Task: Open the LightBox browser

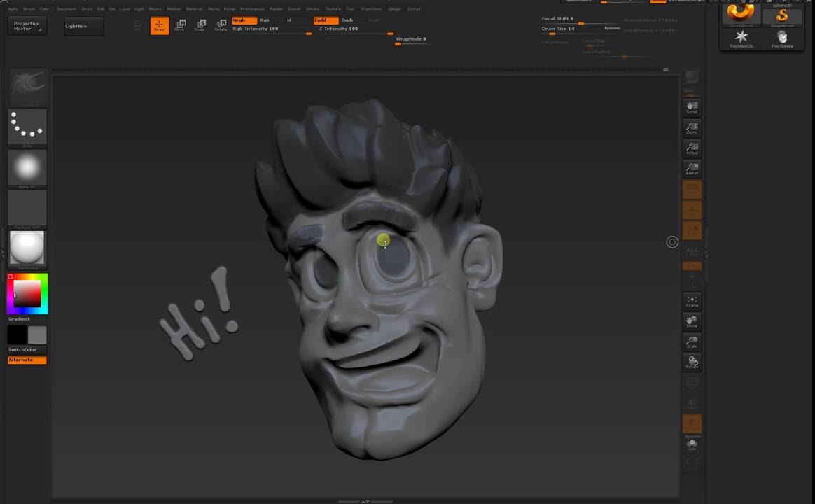Action: (84, 26)
